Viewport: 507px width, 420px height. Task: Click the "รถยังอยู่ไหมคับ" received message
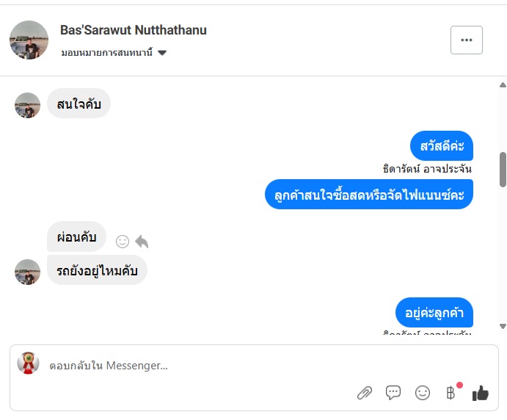pyautogui.click(x=97, y=270)
